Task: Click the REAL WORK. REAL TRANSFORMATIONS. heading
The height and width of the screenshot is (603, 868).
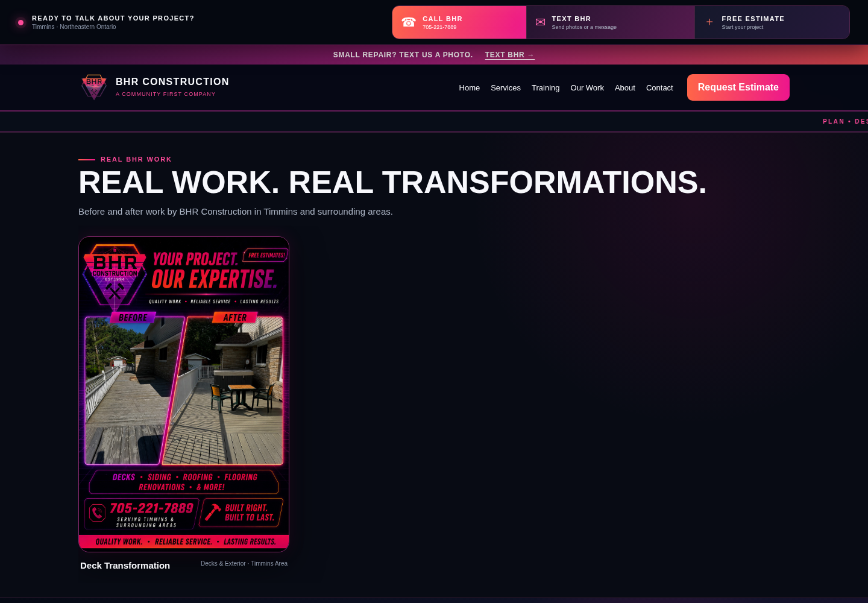Action: coord(392,182)
